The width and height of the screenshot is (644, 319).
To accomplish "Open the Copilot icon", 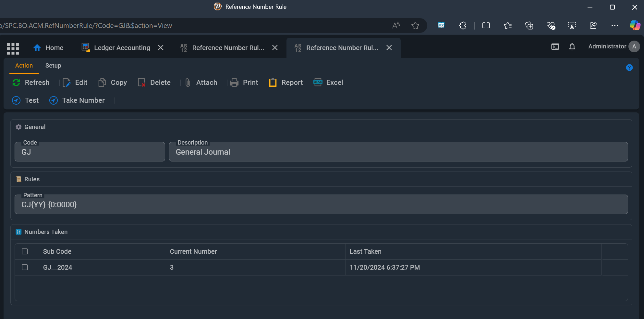I will (635, 25).
